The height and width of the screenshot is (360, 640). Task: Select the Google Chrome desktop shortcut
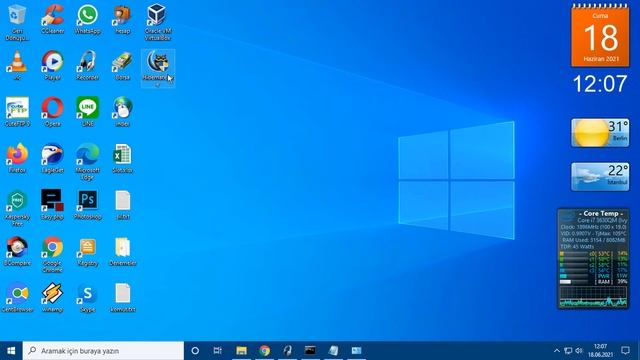click(53, 255)
